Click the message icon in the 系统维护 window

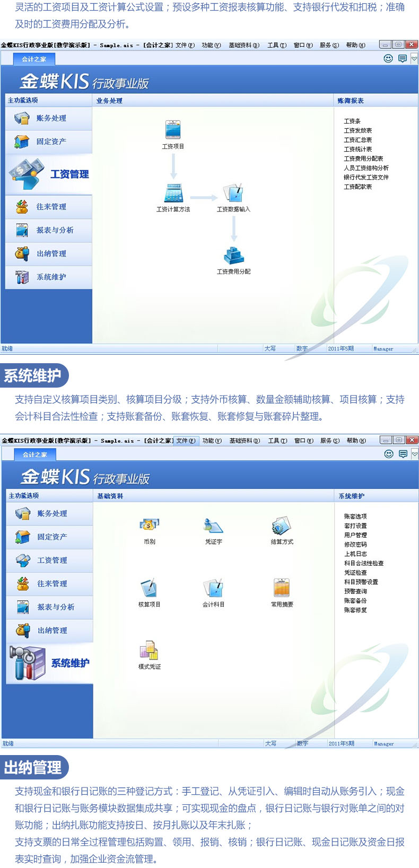[x=403, y=454]
